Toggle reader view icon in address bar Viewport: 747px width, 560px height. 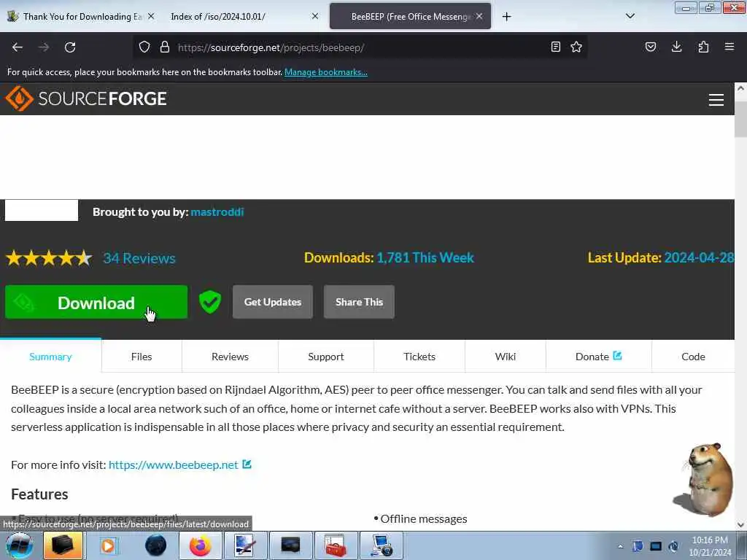pos(555,47)
